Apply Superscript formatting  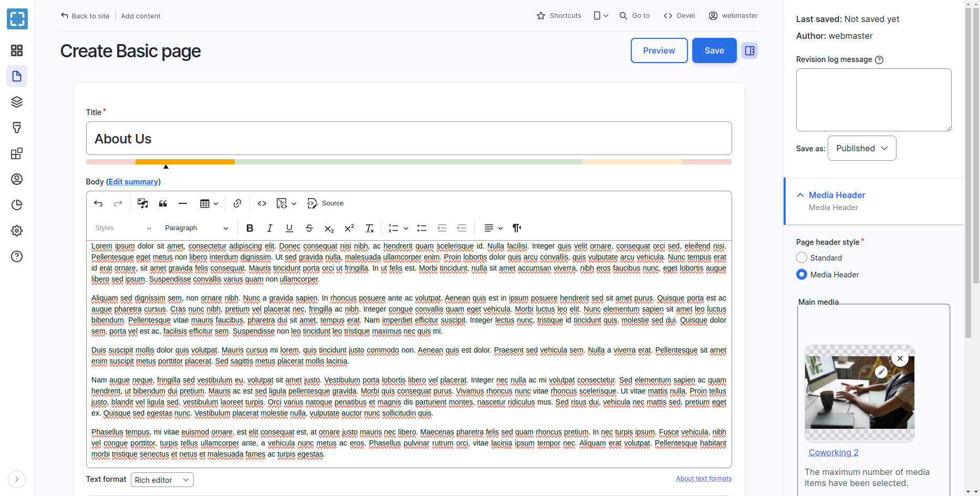coord(349,228)
